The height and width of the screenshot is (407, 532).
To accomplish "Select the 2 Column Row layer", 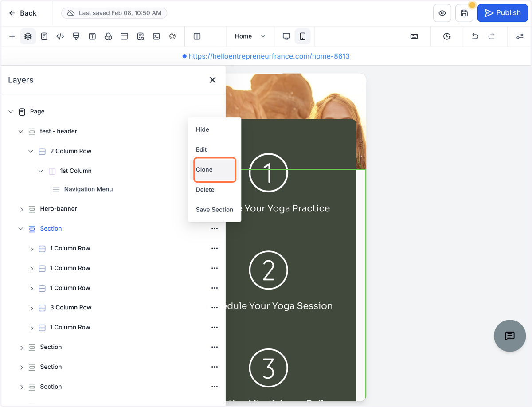I will pyautogui.click(x=70, y=151).
